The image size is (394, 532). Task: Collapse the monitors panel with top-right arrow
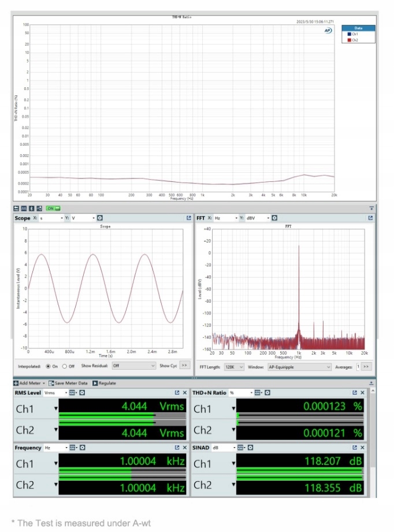click(371, 209)
